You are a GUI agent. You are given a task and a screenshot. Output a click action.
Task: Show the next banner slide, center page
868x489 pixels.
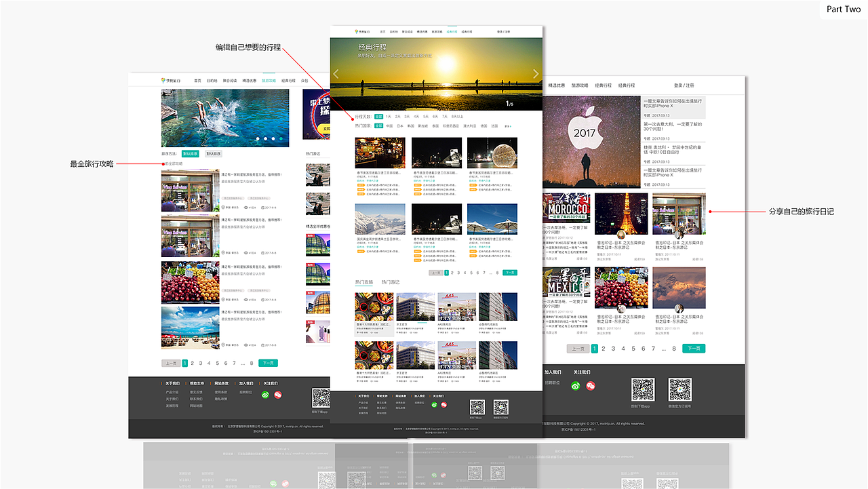pos(536,74)
